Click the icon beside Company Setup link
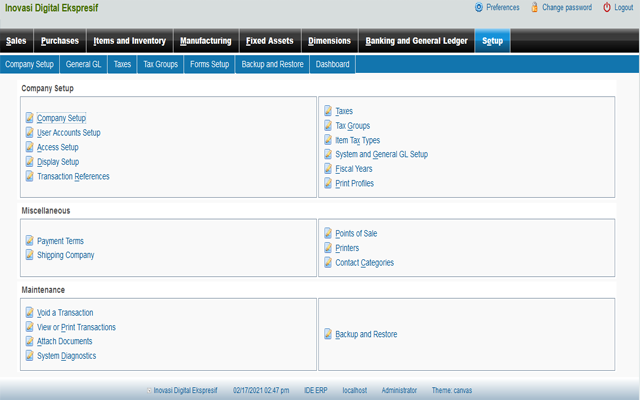 tap(29, 118)
